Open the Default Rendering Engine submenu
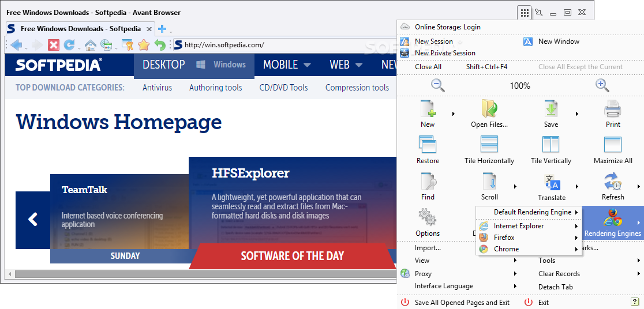The width and height of the screenshot is (644, 309). (x=529, y=212)
